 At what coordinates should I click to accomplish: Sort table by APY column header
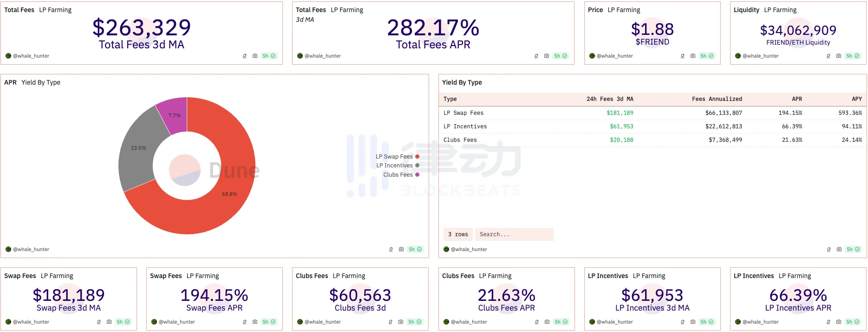(856, 99)
